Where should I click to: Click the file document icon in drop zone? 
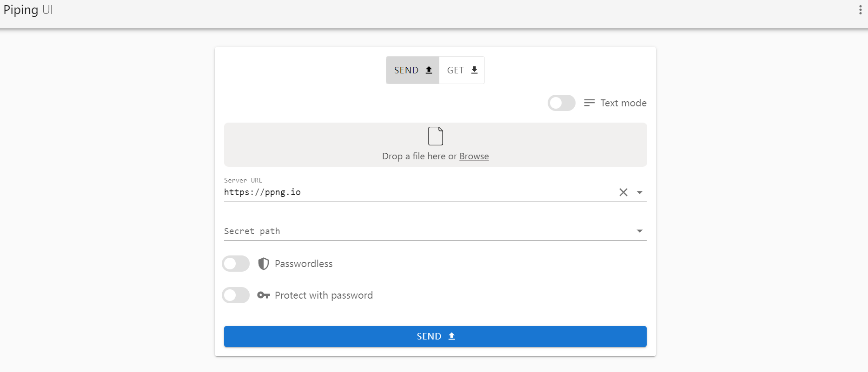436,136
